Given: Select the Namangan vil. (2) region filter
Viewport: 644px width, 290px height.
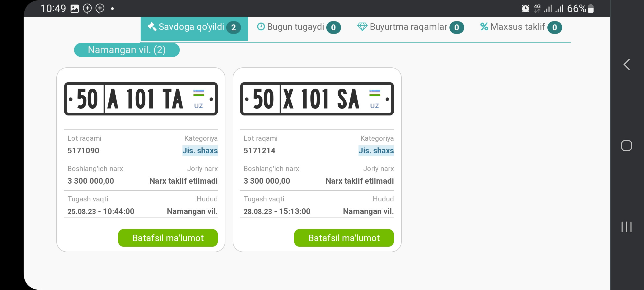Looking at the screenshot, I should tap(127, 50).
